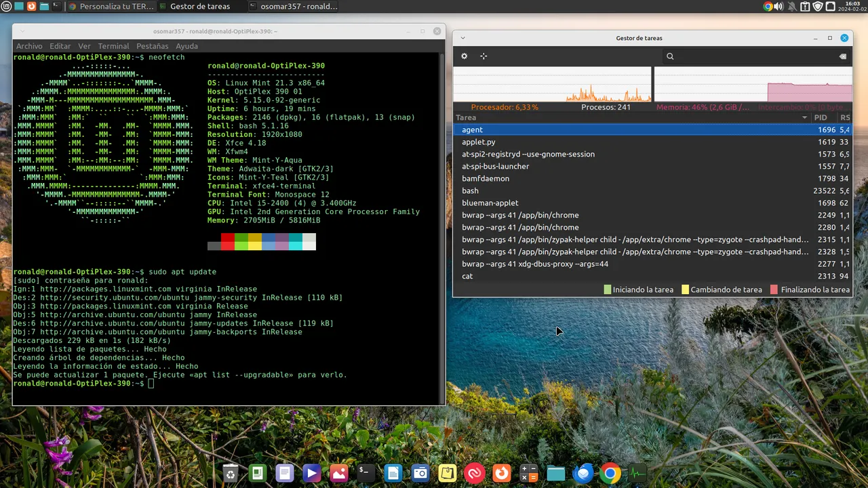Select the agent process row
The width and height of the screenshot is (868, 488).
pyautogui.click(x=652, y=129)
